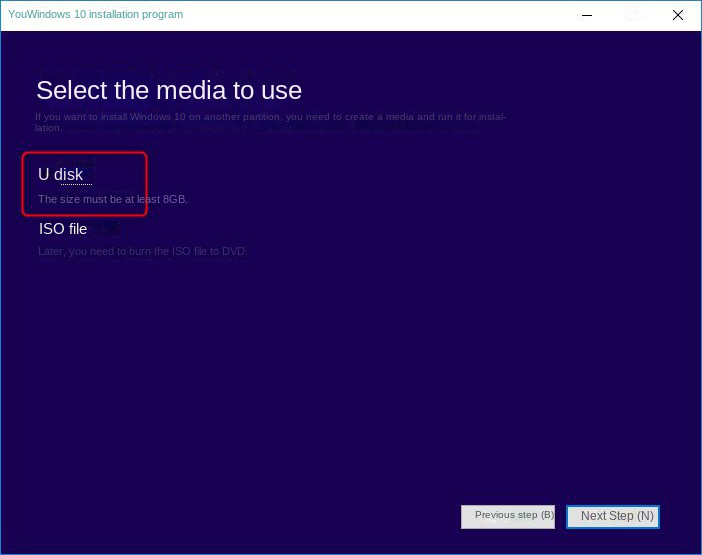The width and height of the screenshot is (702, 555).
Task: Click the red highlight border around U disk
Action: 147,184
